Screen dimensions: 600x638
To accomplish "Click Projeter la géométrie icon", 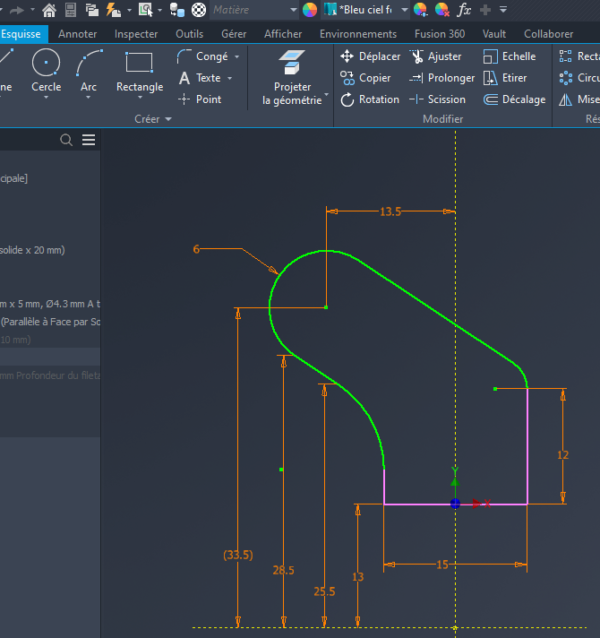I will (x=292, y=64).
